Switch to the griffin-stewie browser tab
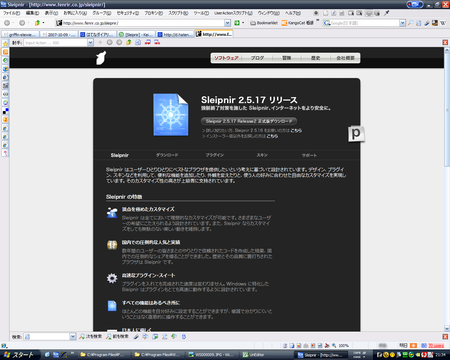Screen dimensions: 450x360 point(20,34)
